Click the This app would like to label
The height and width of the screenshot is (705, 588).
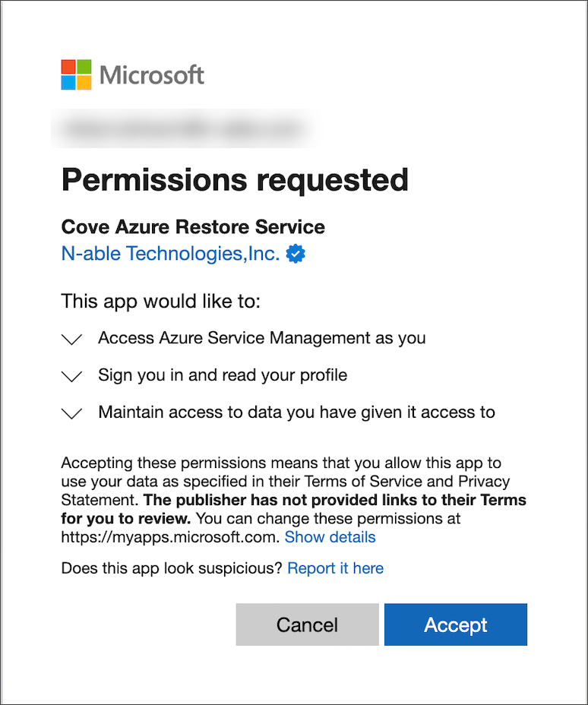(x=160, y=301)
